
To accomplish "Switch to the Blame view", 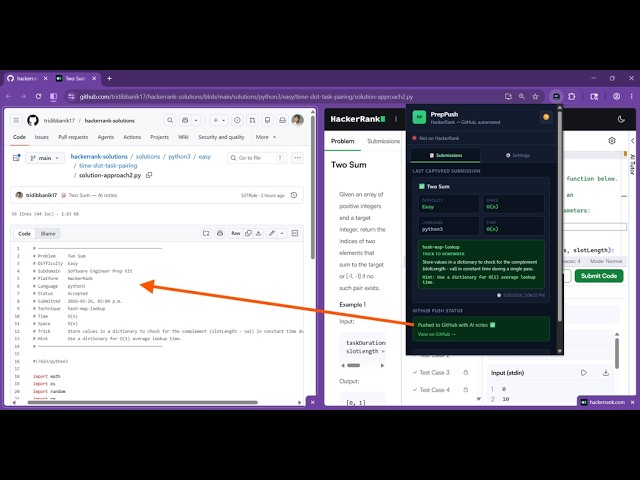I will (48, 233).
